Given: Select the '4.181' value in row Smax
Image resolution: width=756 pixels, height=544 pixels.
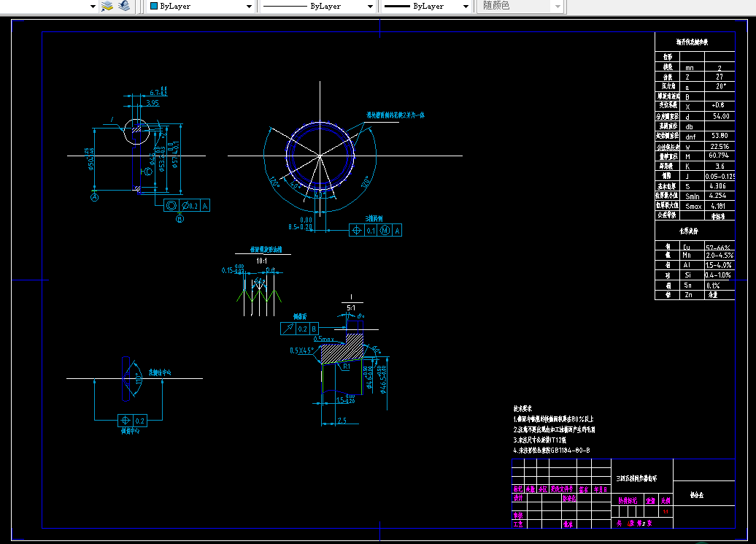Looking at the screenshot, I should coord(718,207).
